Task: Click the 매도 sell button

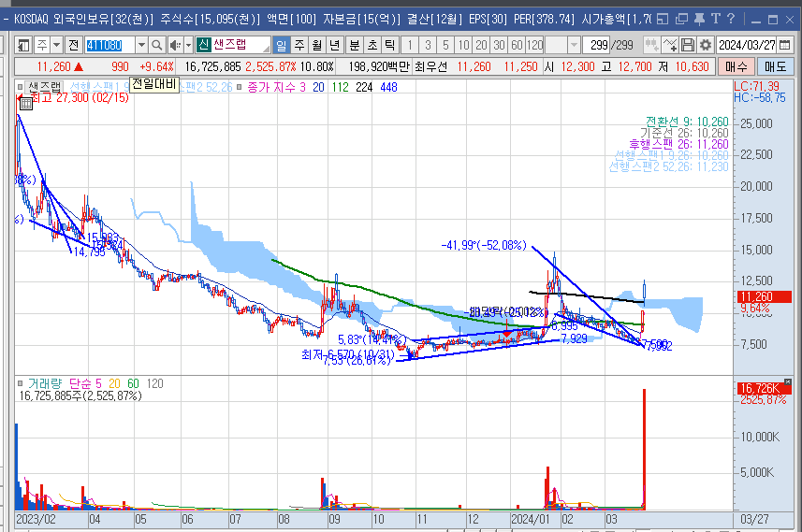Action: click(x=776, y=67)
